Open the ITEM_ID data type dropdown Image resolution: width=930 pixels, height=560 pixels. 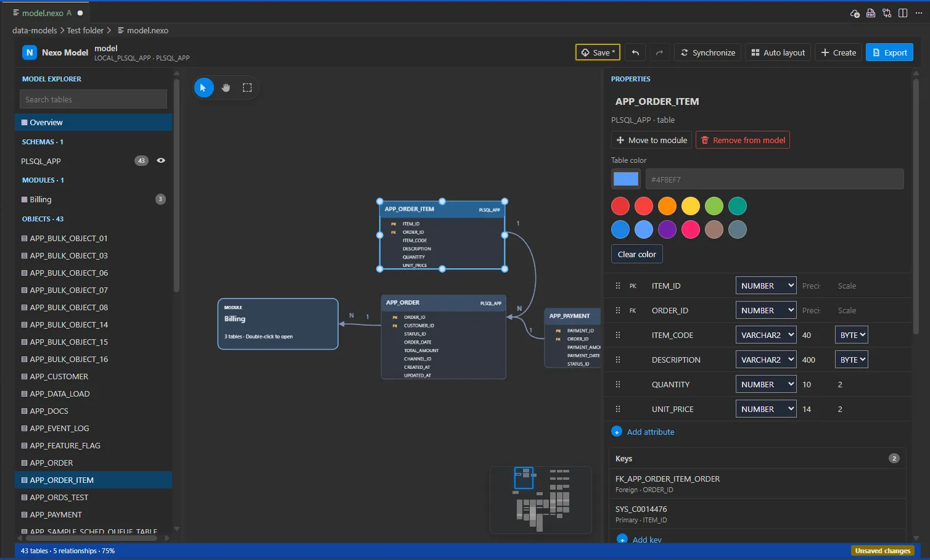pos(766,286)
